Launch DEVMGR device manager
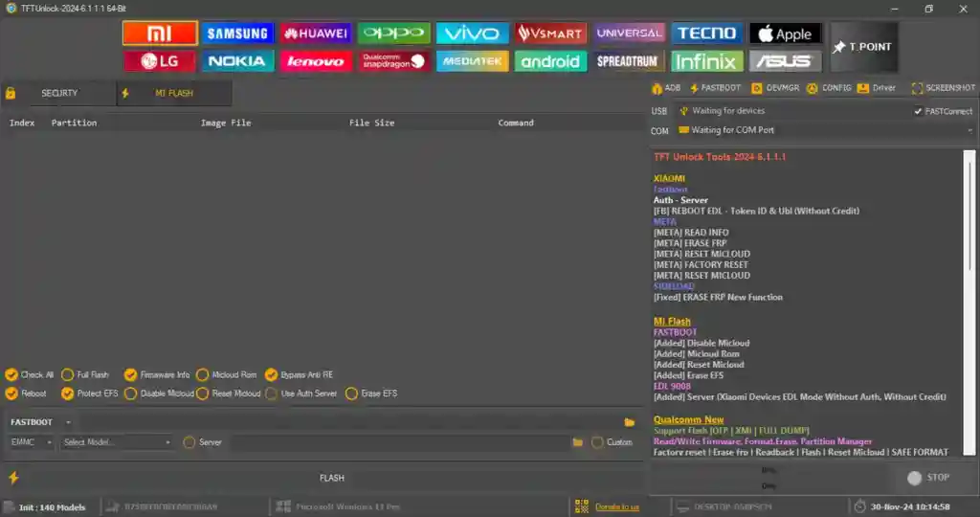 [775, 88]
